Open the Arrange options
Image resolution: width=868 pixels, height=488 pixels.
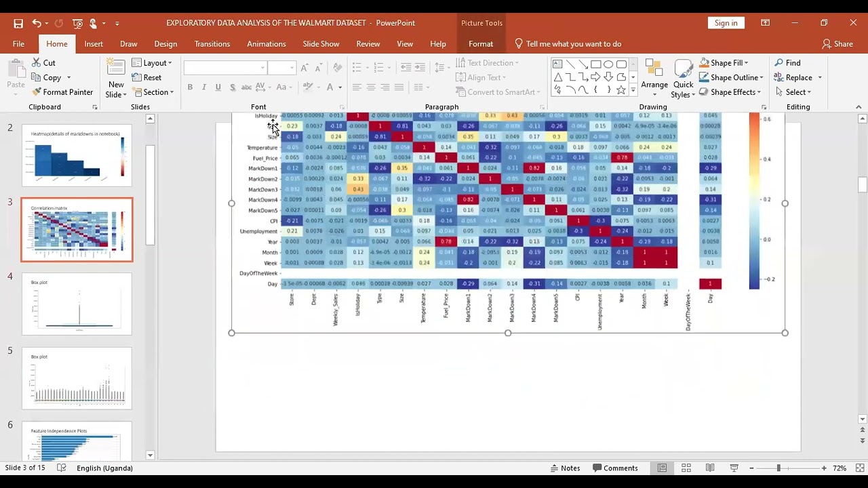pyautogui.click(x=654, y=77)
